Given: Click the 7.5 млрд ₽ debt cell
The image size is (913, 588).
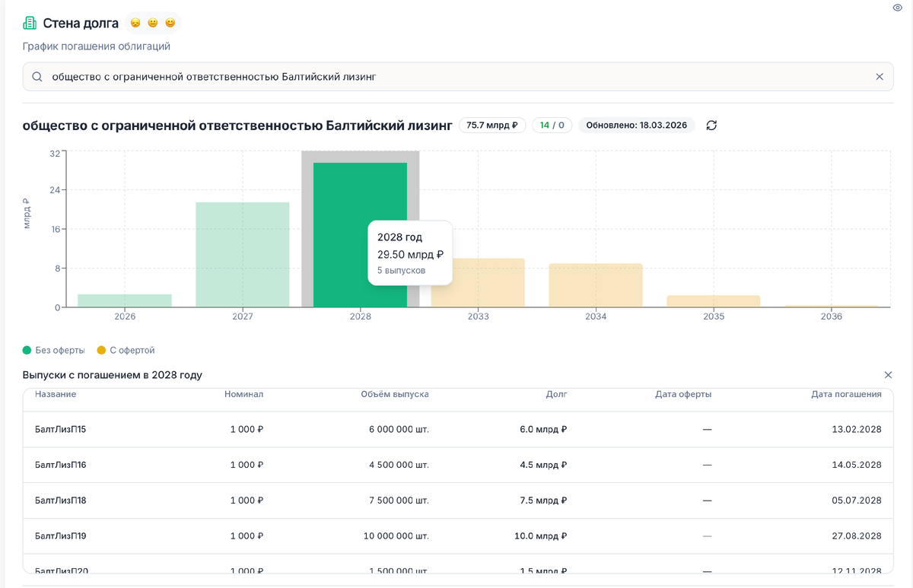Looking at the screenshot, I should pos(543,501).
